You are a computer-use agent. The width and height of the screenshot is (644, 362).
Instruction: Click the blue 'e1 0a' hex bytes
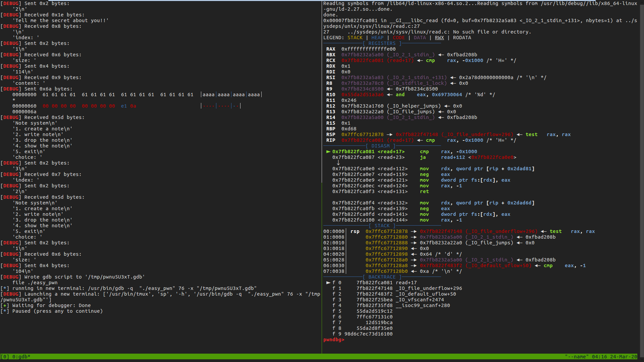coord(128,106)
